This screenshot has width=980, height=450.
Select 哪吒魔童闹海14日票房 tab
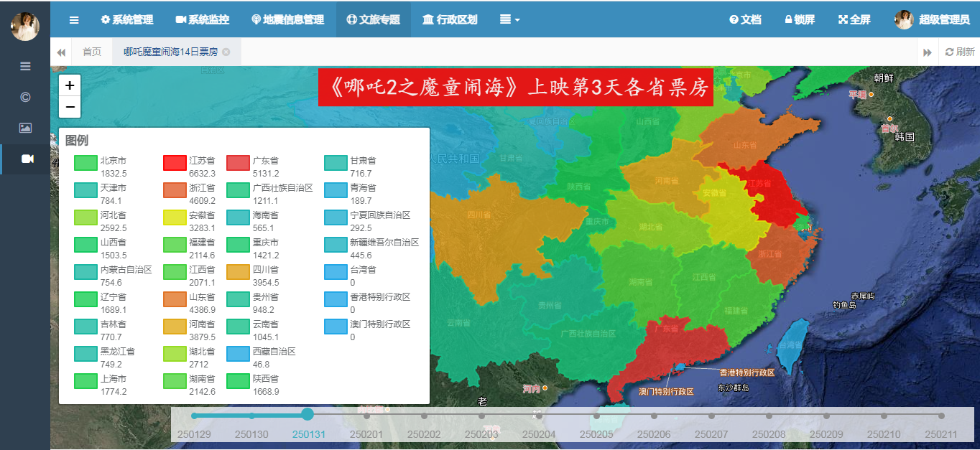[x=170, y=52]
